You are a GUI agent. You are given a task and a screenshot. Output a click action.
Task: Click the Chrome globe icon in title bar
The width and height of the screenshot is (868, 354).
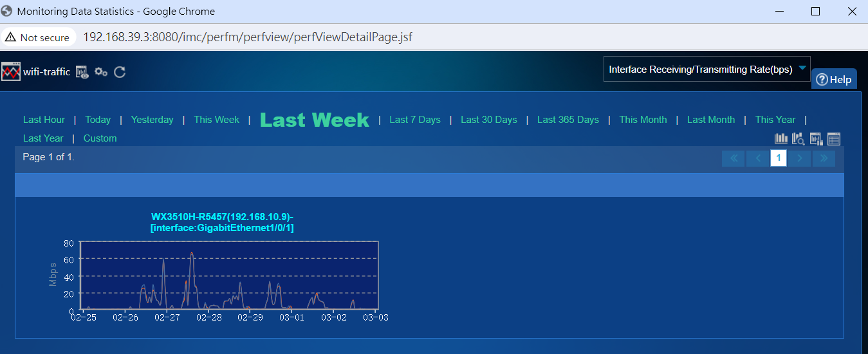(6, 11)
